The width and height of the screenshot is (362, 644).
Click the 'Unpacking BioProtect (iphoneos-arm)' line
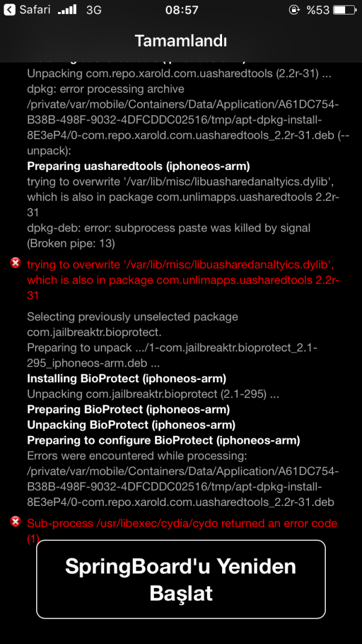[x=131, y=425]
